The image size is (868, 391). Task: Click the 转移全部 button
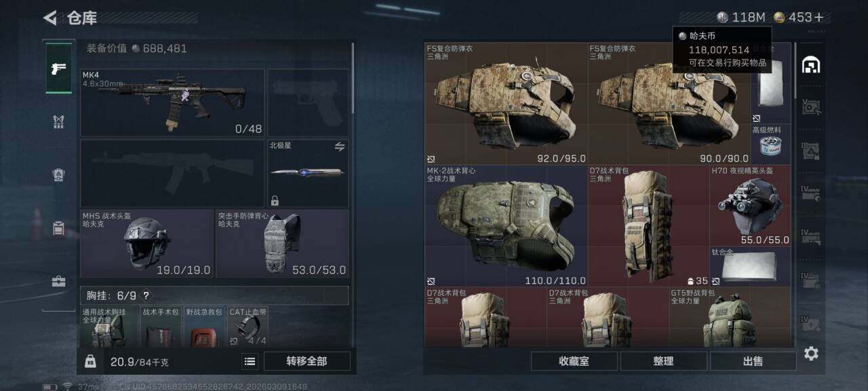(307, 361)
